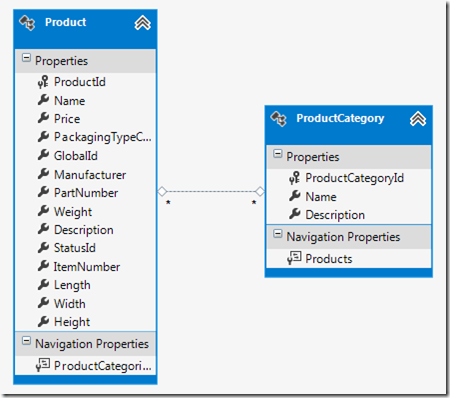Select the ProductCategory entity title
The image size is (450, 398).
(340, 119)
